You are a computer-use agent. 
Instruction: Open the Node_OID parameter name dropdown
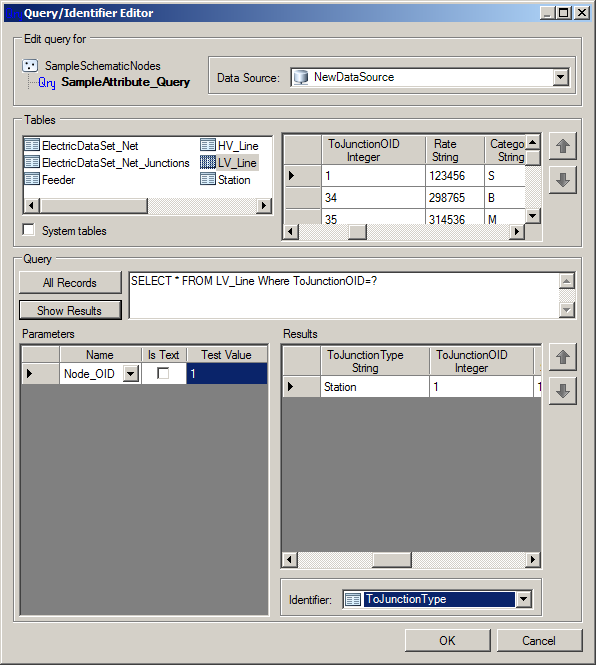point(131,374)
